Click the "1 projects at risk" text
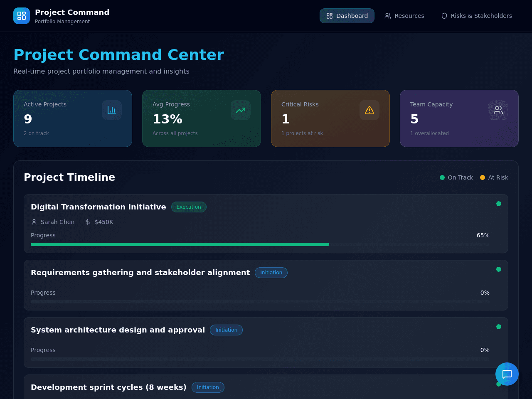The width and height of the screenshot is (532, 399). [x=302, y=133]
